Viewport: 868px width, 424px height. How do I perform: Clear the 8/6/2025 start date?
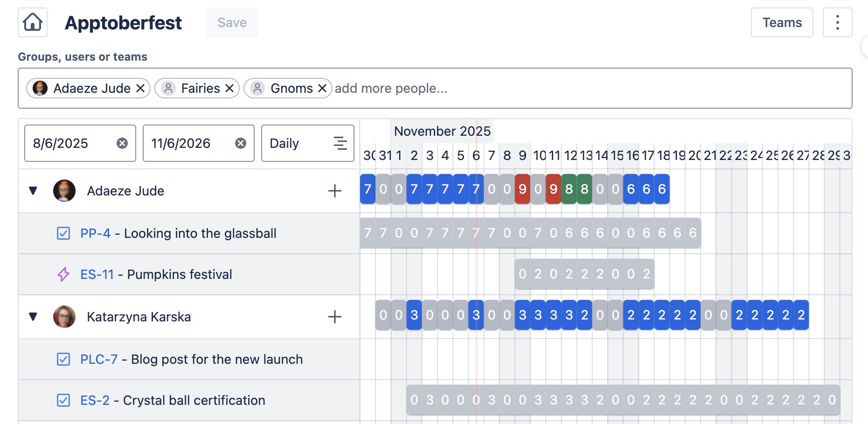tap(122, 143)
